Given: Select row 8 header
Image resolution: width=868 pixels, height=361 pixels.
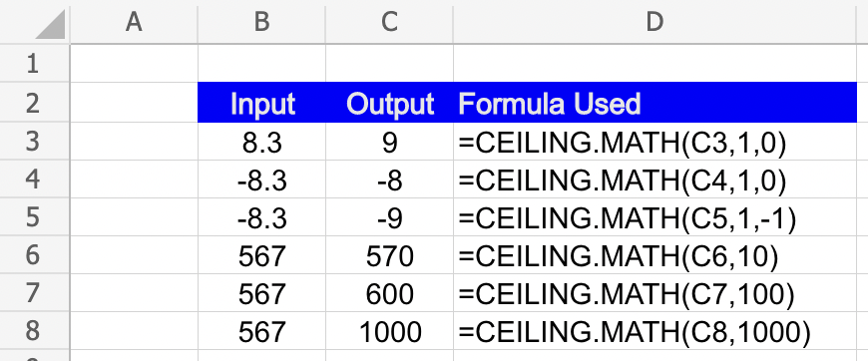Looking at the screenshot, I should coord(34,330).
